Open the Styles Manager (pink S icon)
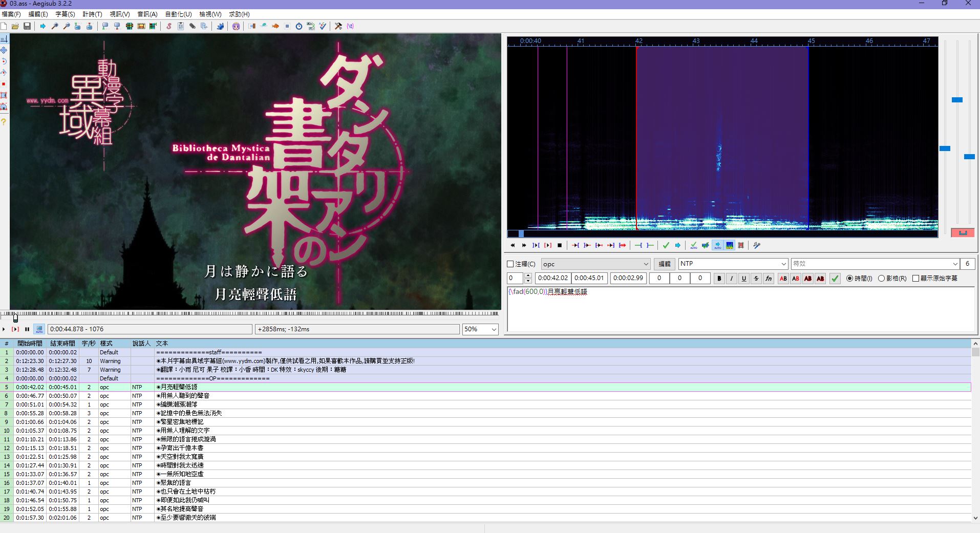The image size is (980, 533). [x=168, y=26]
